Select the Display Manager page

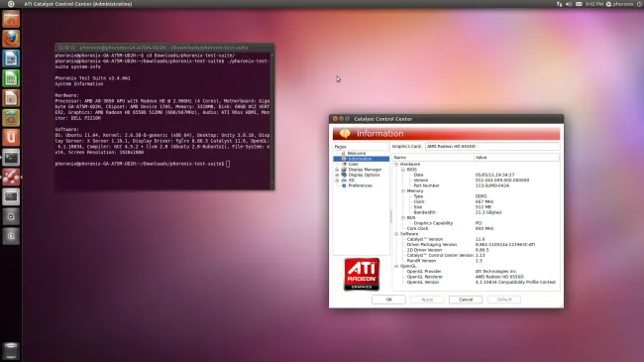pos(365,170)
